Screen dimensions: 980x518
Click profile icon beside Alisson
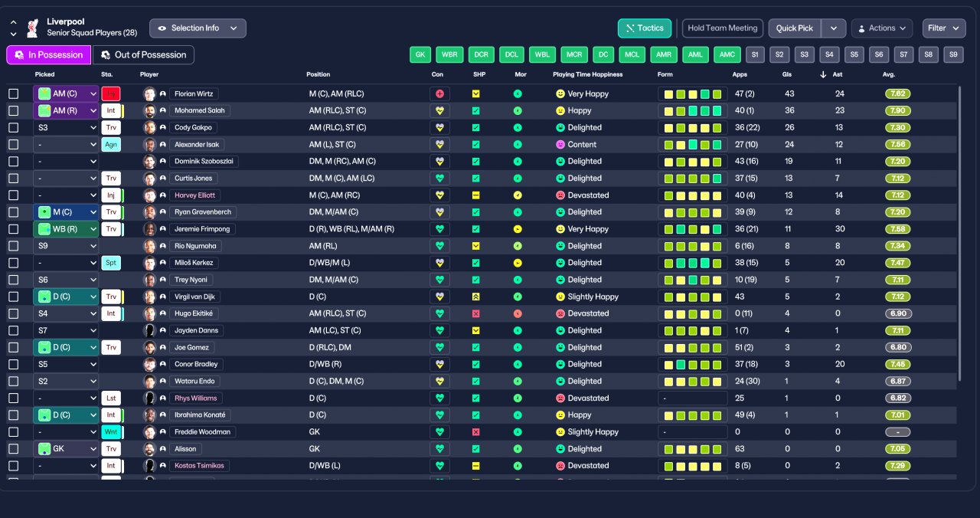tap(162, 449)
